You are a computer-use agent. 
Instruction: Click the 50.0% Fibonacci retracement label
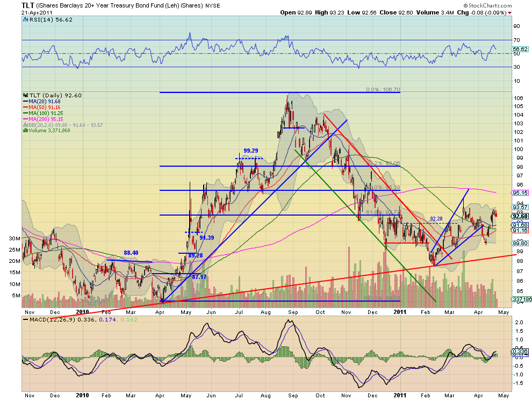click(x=383, y=188)
